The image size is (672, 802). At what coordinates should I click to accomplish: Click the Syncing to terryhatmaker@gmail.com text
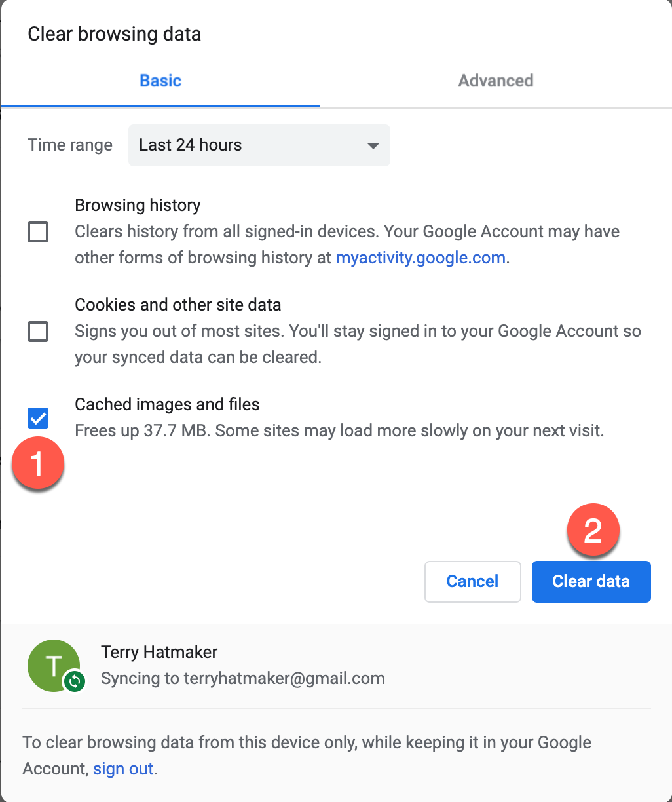(242, 678)
